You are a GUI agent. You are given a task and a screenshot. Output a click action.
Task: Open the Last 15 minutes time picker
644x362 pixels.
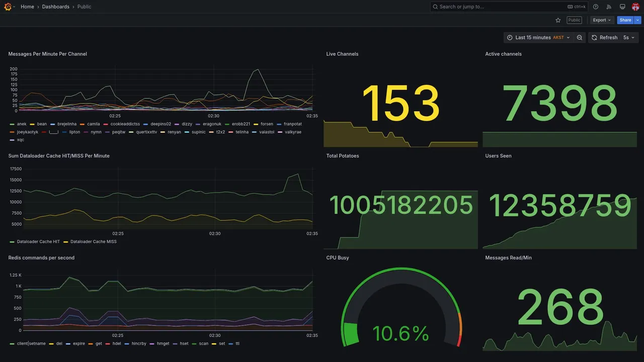tap(538, 38)
